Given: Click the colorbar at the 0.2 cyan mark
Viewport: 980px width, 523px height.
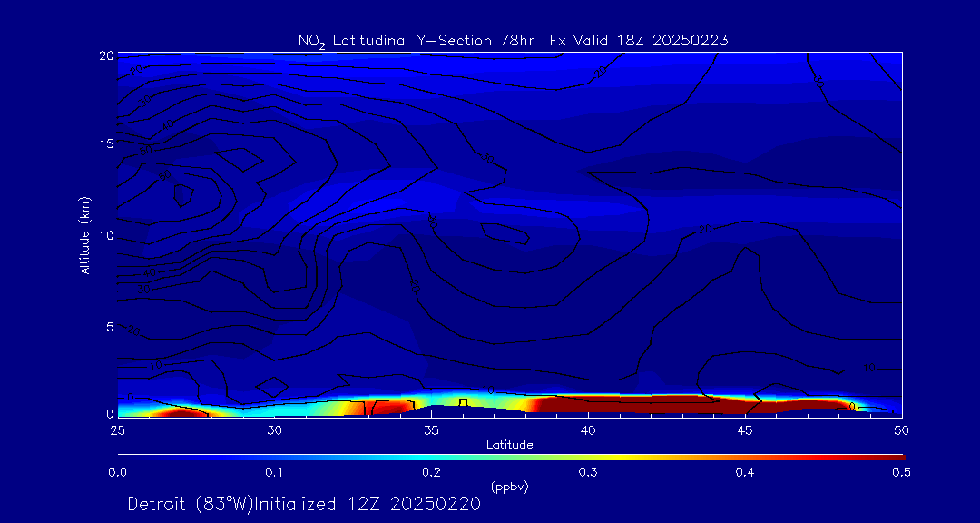Looking at the screenshot, I should [x=432, y=456].
